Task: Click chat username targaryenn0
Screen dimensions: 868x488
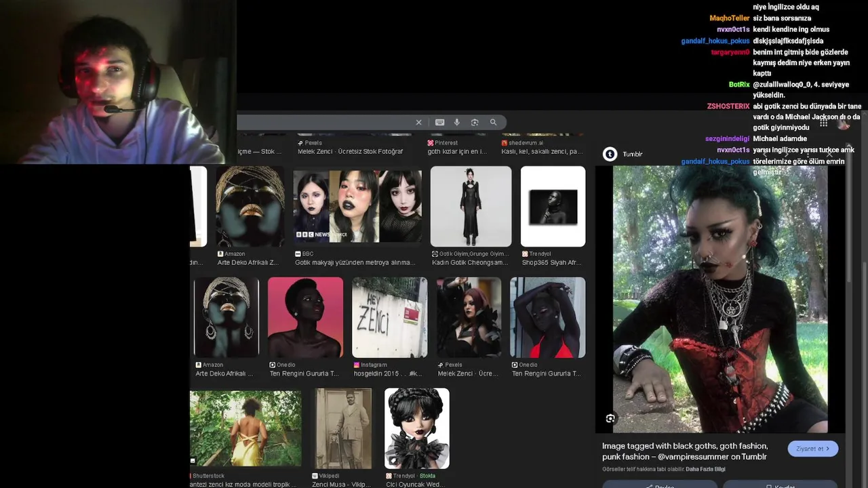Action: coord(730,52)
